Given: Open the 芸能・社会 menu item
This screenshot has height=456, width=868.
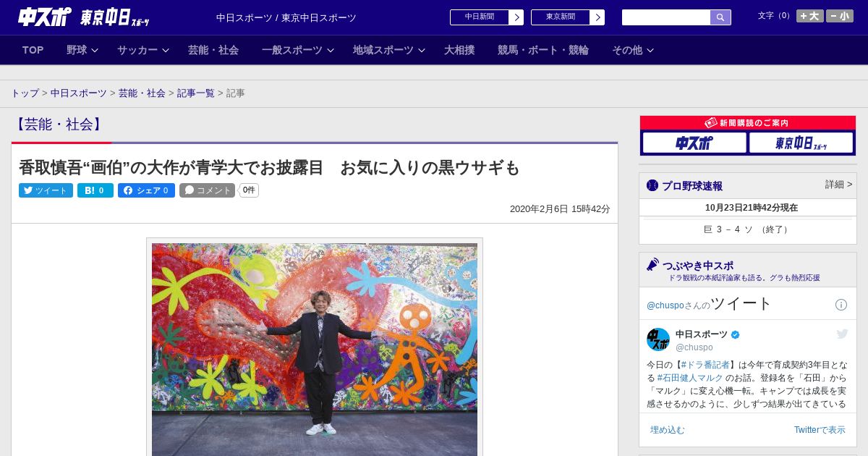Looking at the screenshot, I should tap(213, 50).
